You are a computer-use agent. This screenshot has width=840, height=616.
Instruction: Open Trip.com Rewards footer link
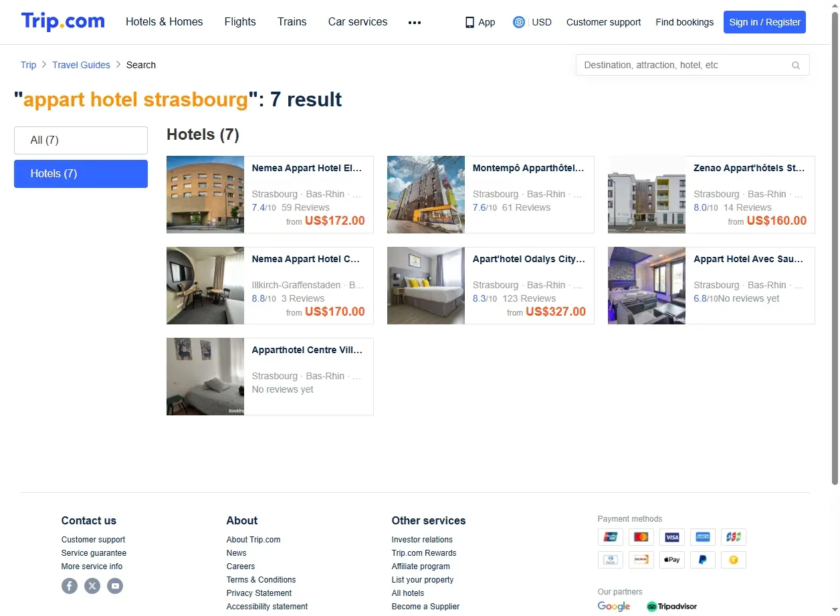tap(424, 553)
